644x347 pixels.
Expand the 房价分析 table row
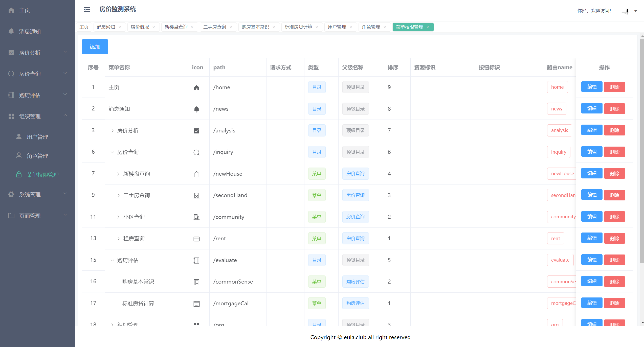pos(113,131)
